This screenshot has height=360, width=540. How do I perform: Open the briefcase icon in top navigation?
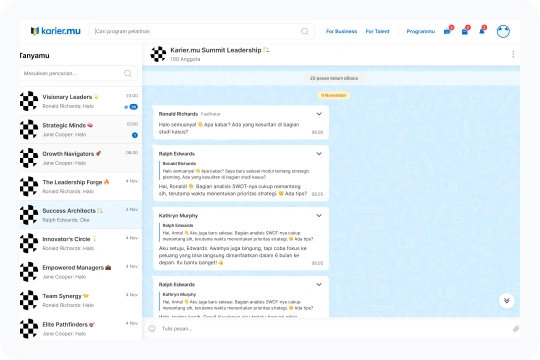(447, 31)
